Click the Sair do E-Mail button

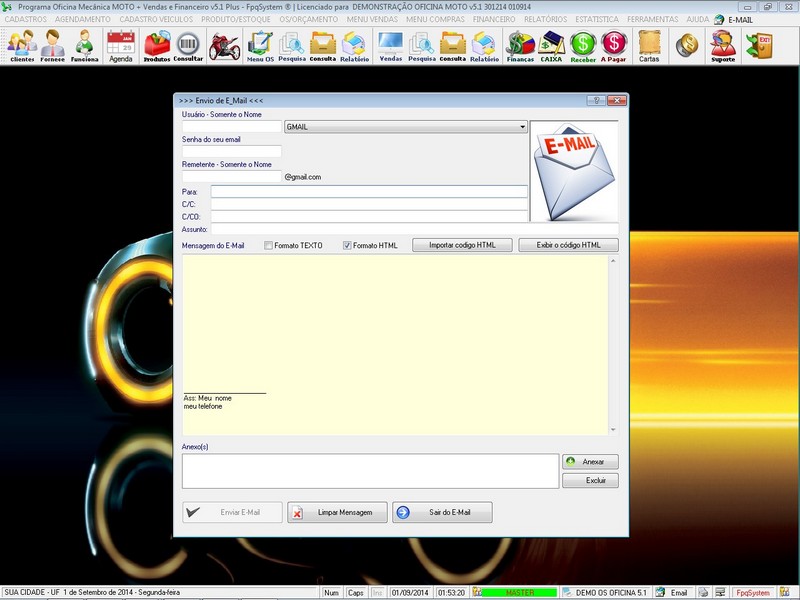[x=442, y=512]
